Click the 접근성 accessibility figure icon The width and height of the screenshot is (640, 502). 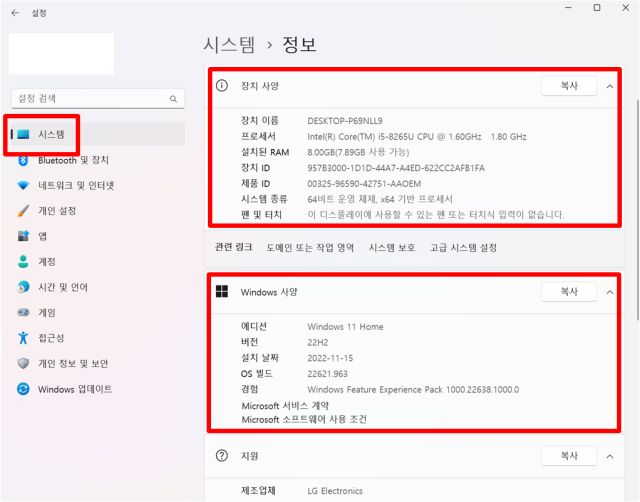[23, 338]
